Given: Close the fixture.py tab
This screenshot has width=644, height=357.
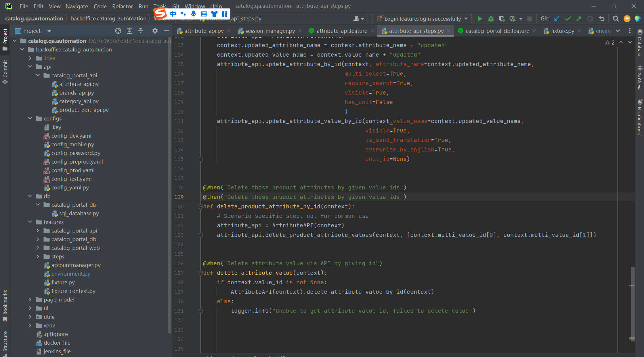Looking at the screenshot, I should click(x=579, y=31).
